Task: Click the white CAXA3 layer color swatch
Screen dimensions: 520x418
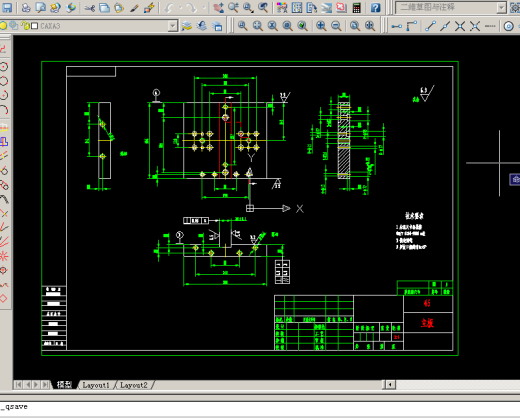Action: (x=34, y=26)
